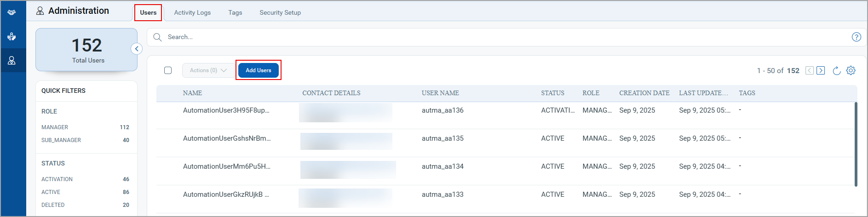Select user AutomationUserGkzRUjkB row name

[226, 194]
